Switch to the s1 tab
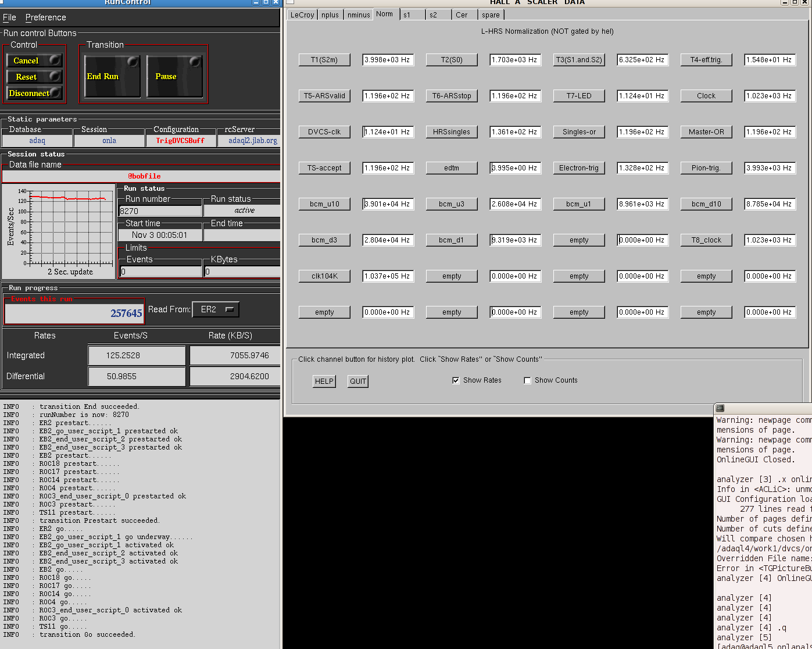The width and height of the screenshot is (812, 649). pyautogui.click(x=412, y=15)
